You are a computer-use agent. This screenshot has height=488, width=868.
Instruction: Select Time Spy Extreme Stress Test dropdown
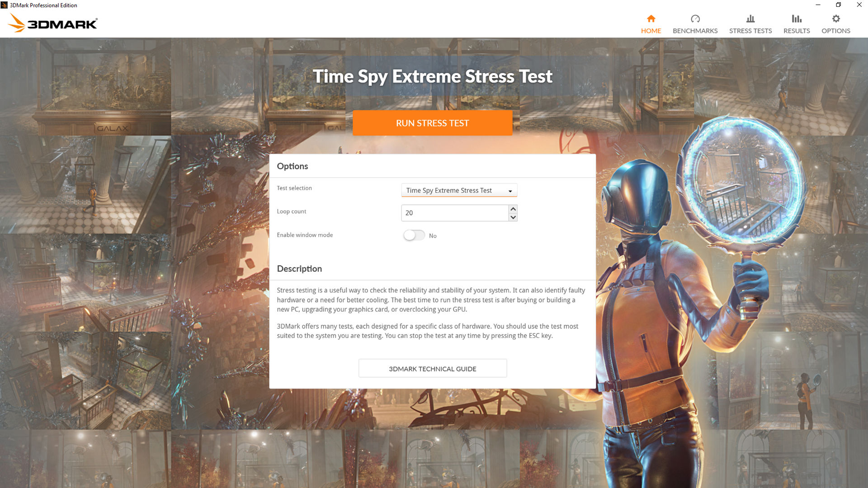[x=459, y=190]
